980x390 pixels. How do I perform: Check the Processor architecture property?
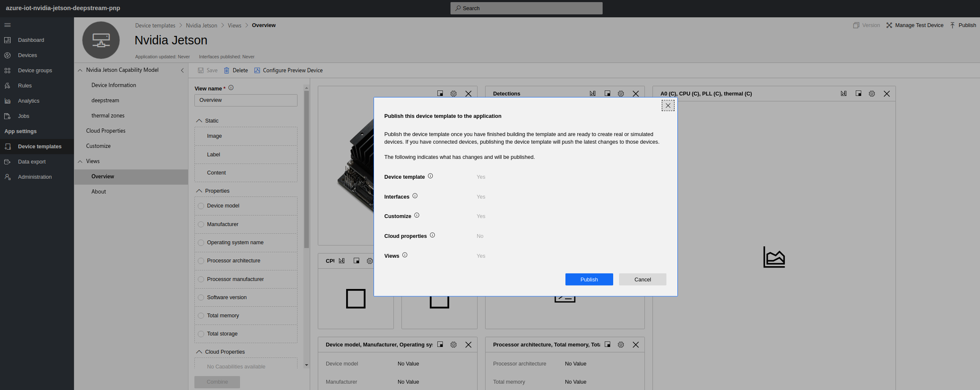click(x=201, y=261)
